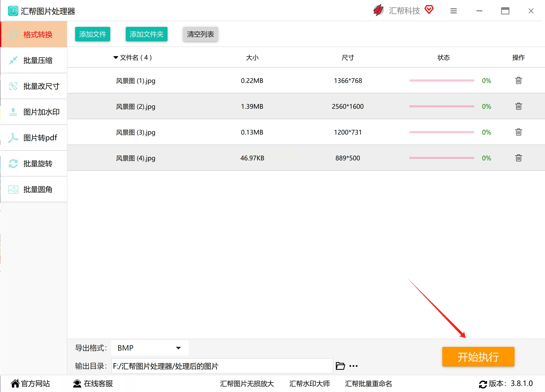Click the trash icon for 风景图 (3).jpg
The width and height of the screenshot is (545, 392).
(518, 132)
